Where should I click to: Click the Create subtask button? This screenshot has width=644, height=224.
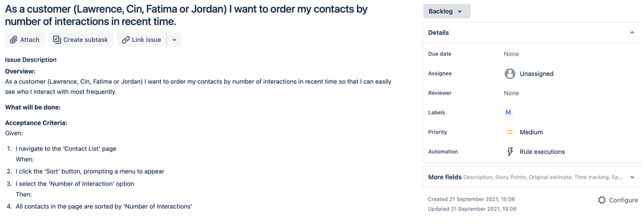click(x=80, y=40)
